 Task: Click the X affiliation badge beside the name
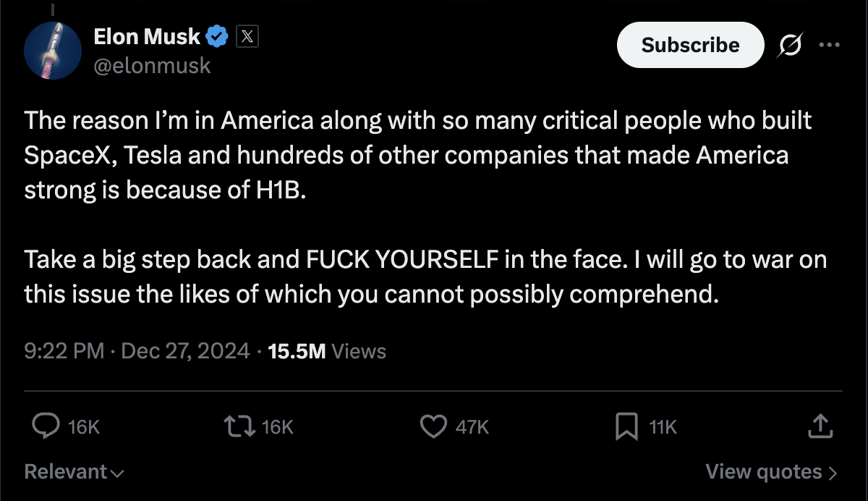pyautogui.click(x=247, y=36)
